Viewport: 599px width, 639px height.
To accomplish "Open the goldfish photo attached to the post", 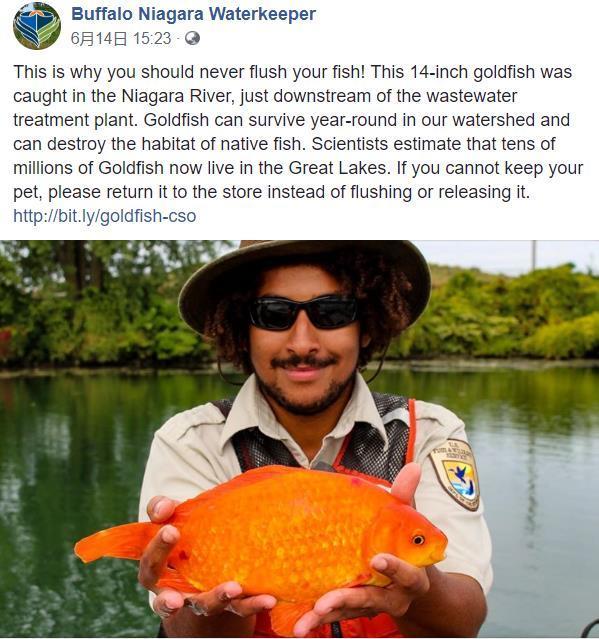I will click(x=300, y=439).
